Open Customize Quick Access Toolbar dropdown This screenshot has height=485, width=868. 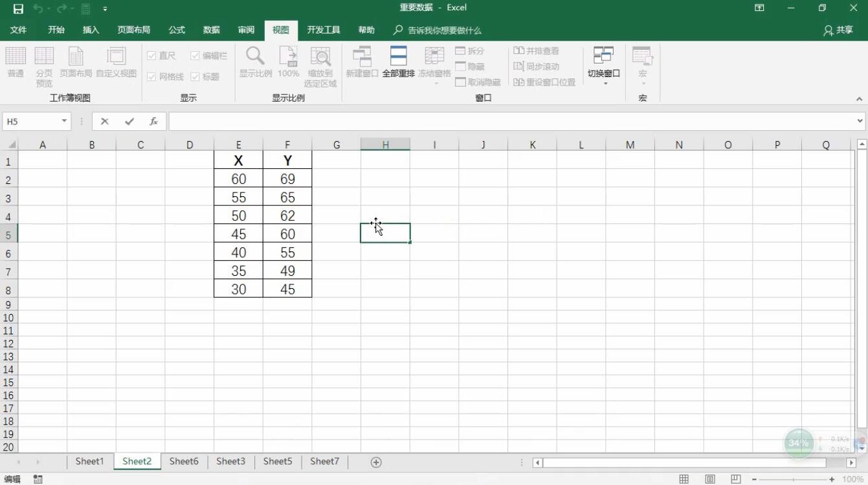click(x=105, y=9)
